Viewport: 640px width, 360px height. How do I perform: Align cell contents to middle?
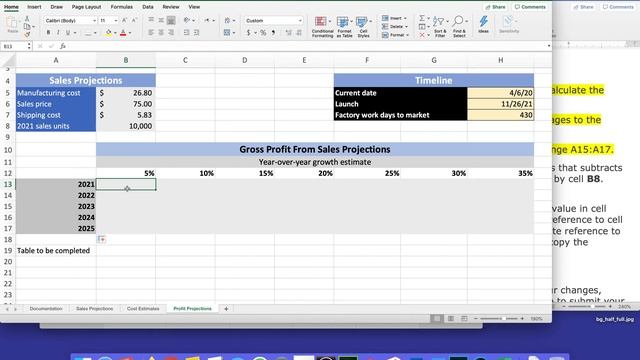pos(161,20)
